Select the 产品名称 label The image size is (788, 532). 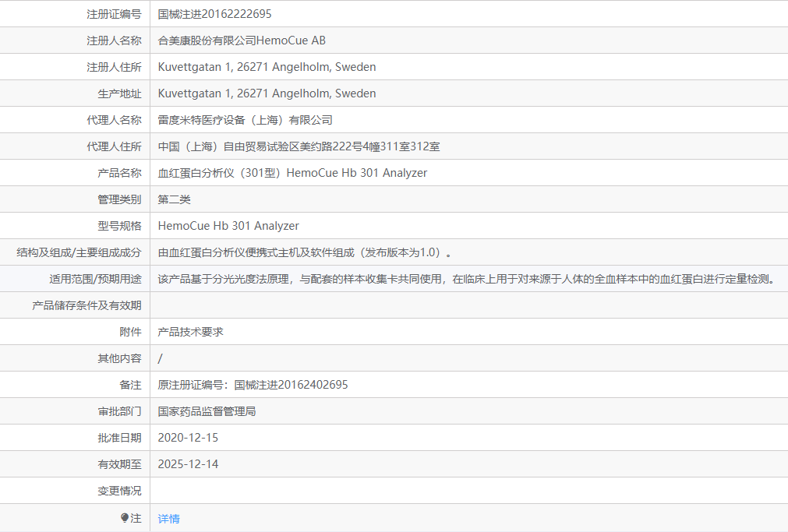119,174
